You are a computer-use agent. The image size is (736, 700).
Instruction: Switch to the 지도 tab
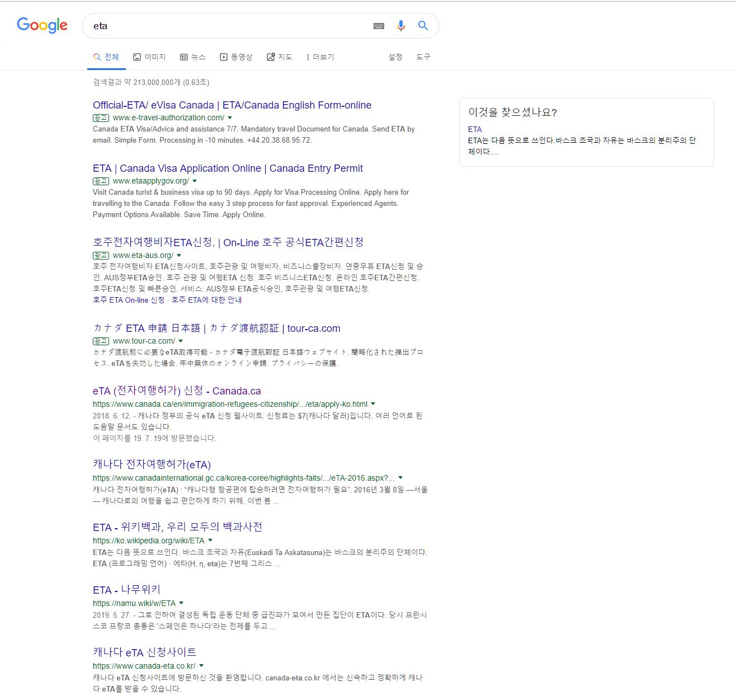tap(280, 57)
